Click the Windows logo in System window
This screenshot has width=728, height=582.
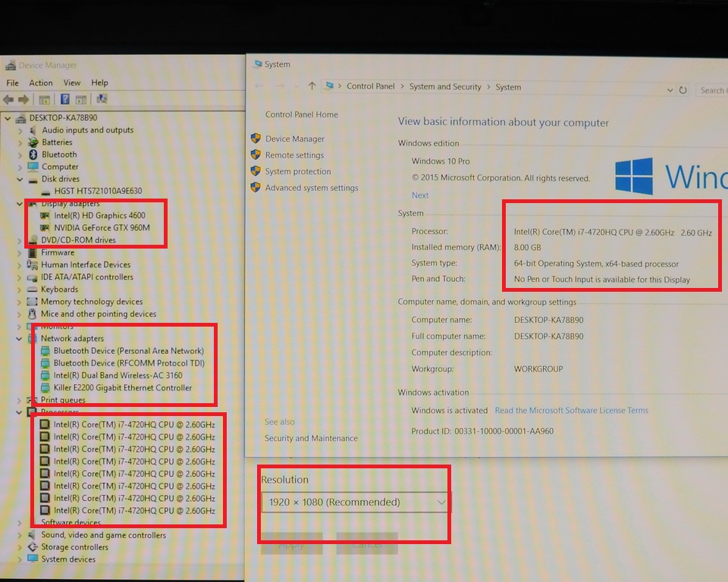point(634,176)
